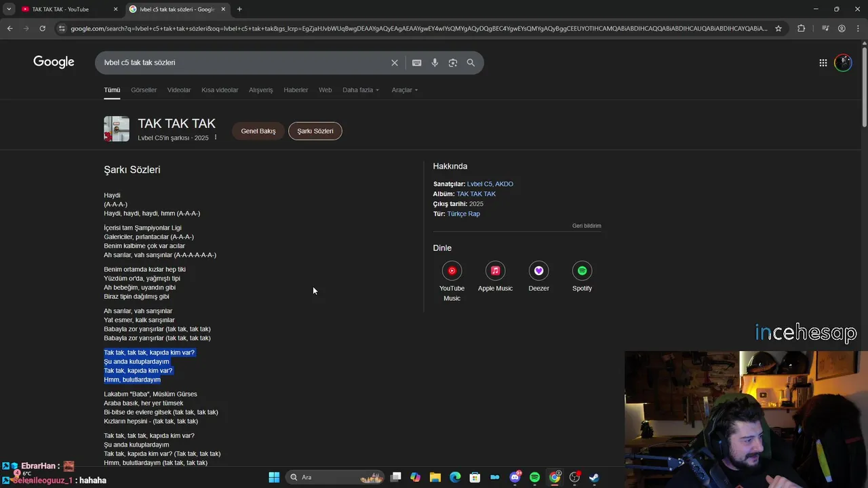Click the Windows taskbar search box 'Ara'
The width and height of the screenshot is (868, 488).
click(x=334, y=477)
